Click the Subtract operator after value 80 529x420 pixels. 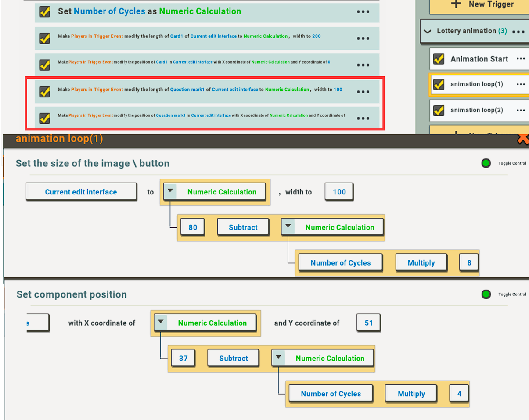(x=243, y=227)
